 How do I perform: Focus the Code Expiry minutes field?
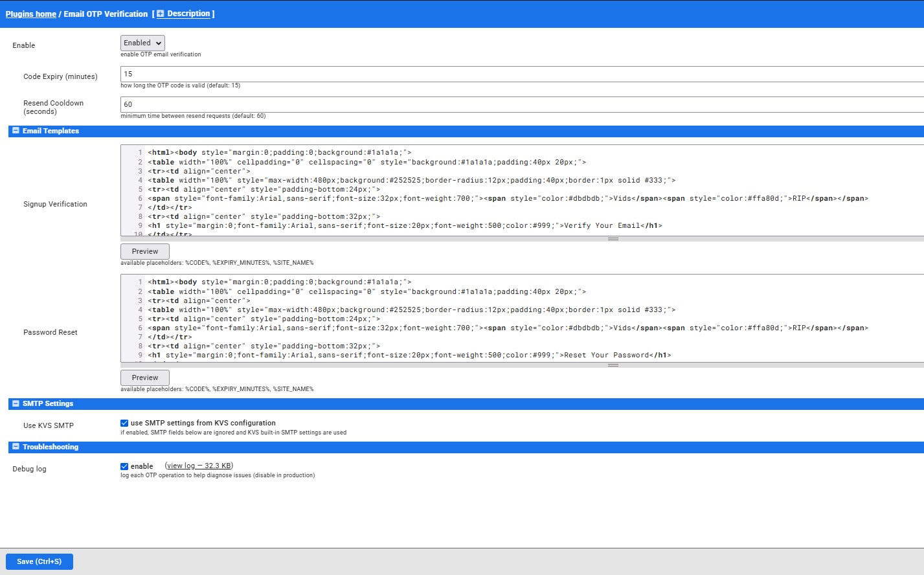coord(522,74)
